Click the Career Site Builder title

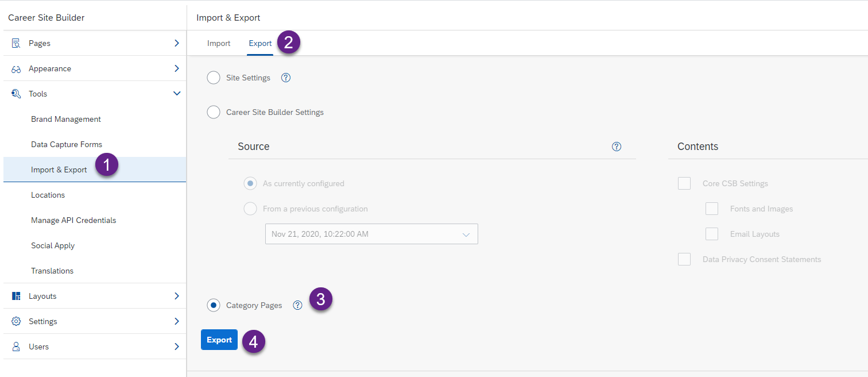[46, 18]
